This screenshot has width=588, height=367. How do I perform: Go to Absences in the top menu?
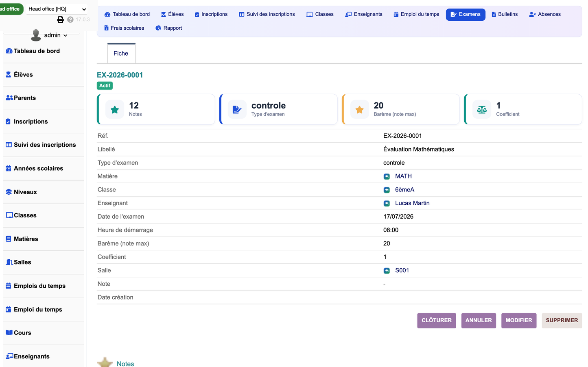click(545, 14)
